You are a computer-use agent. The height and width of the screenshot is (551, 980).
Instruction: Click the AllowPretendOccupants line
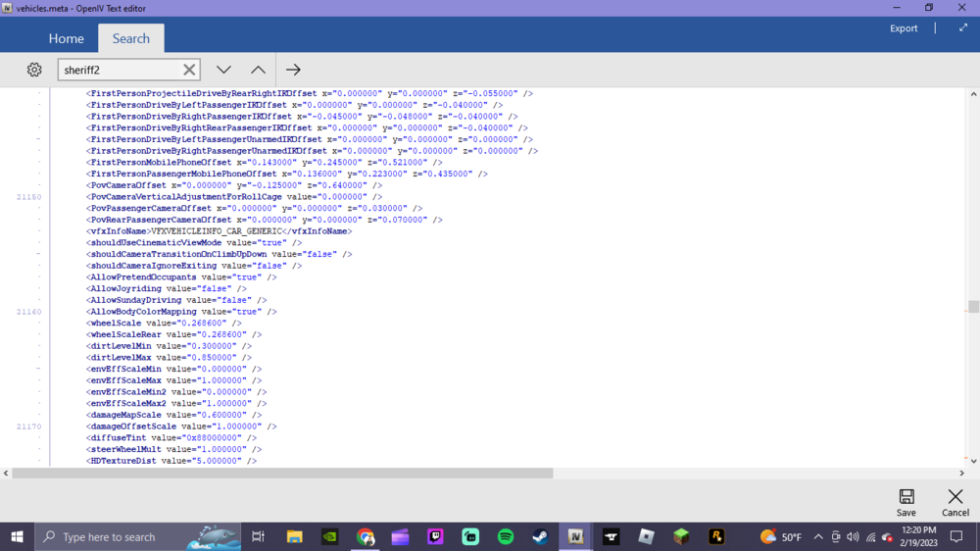tap(181, 277)
